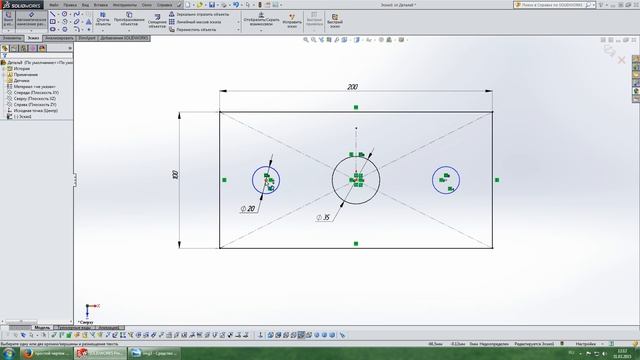This screenshot has width=640, height=360.
Task: Open the Инструменты menu
Action: [x=125, y=5]
